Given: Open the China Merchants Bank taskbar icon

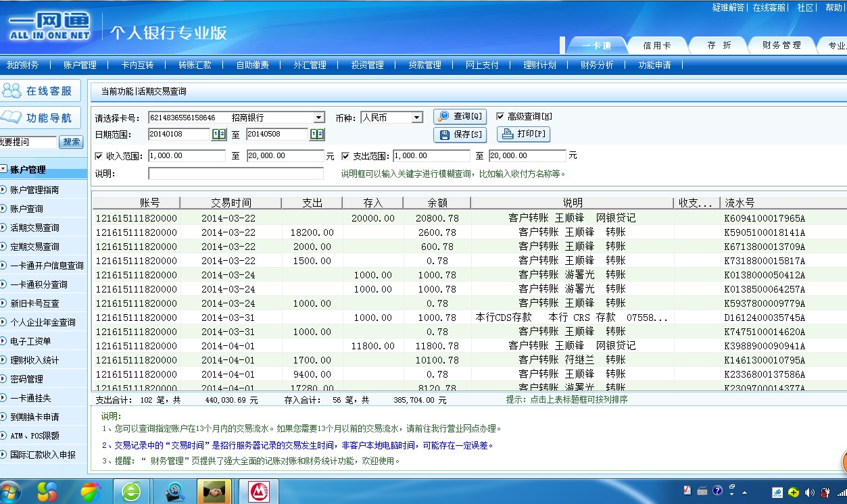Looking at the screenshot, I should pos(258,491).
